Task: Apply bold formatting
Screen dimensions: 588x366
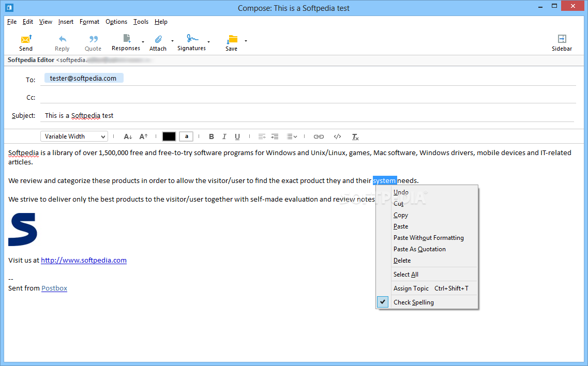Action: coord(212,136)
